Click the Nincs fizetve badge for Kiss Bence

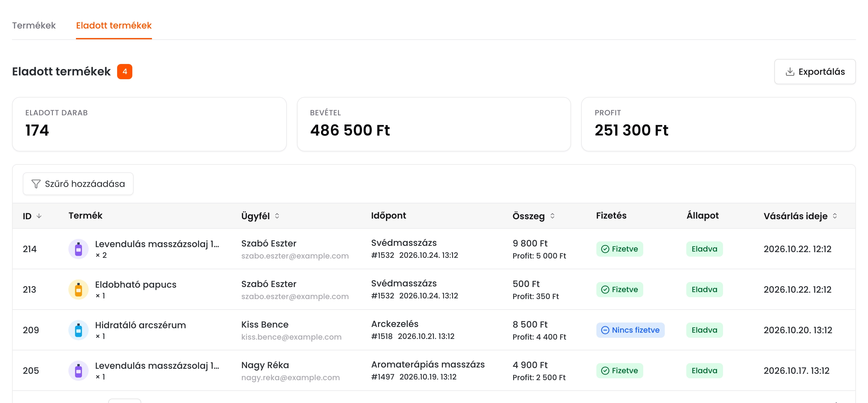[x=630, y=330]
